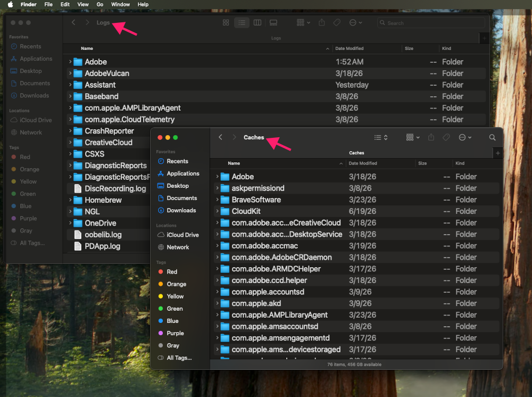Open Action menu in Caches window
The height and width of the screenshot is (397, 532).
[465, 137]
